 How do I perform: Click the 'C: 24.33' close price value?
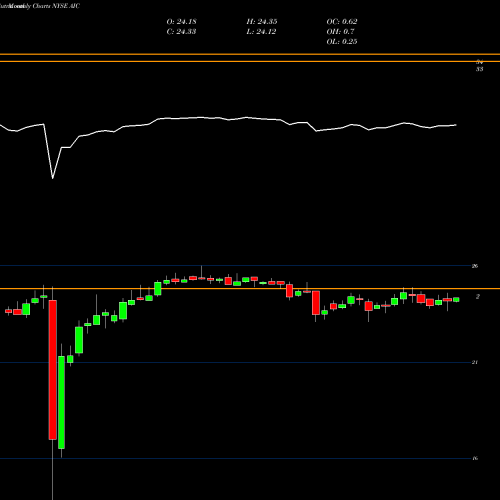click(181, 32)
